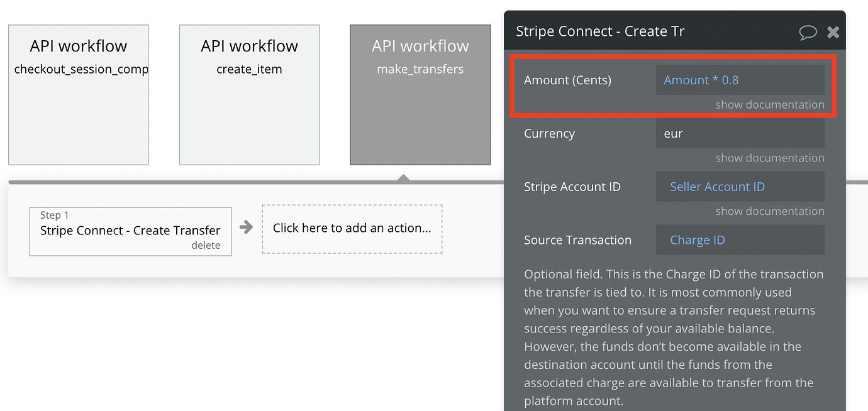Click the Stripe Account ID label

coord(572,187)
